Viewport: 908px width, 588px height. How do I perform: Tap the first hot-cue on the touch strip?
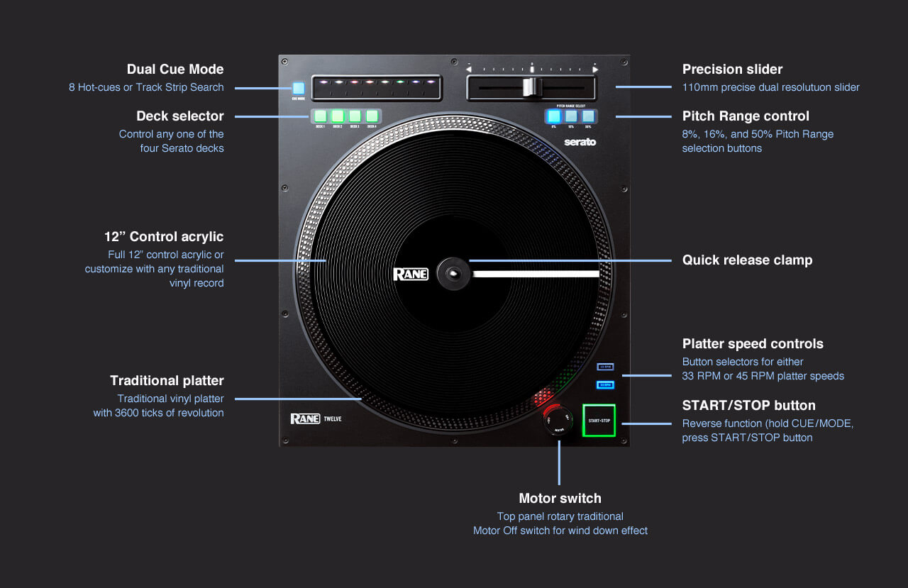pos(324,83)
